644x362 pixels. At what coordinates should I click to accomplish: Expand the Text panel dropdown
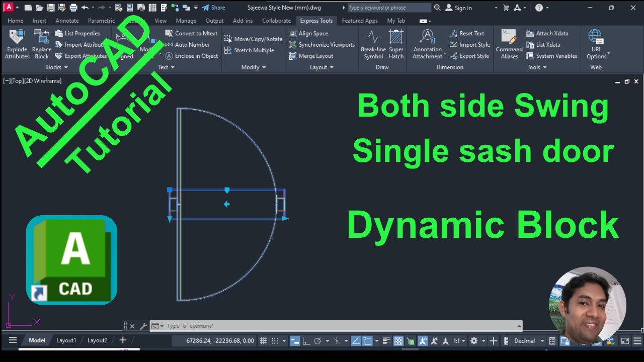tap(167, 67)
